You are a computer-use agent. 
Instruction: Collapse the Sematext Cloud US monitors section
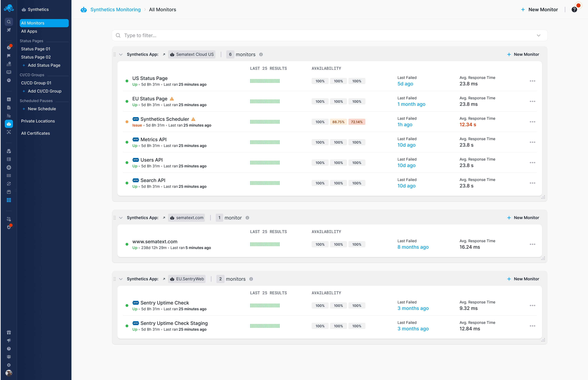pos(121,54)
